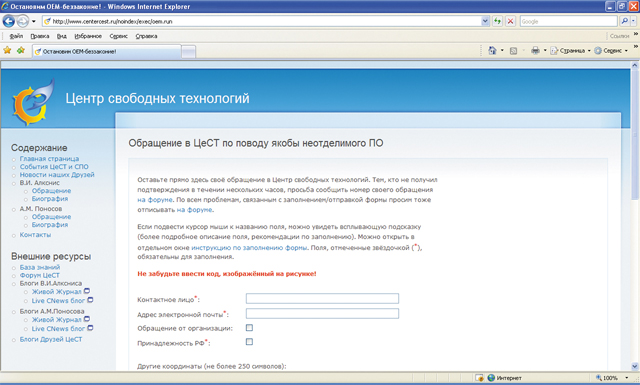The width and height of the screenshot is (640, 385).
Task: Click the empty new tab button
Action: tap(189, 52)
